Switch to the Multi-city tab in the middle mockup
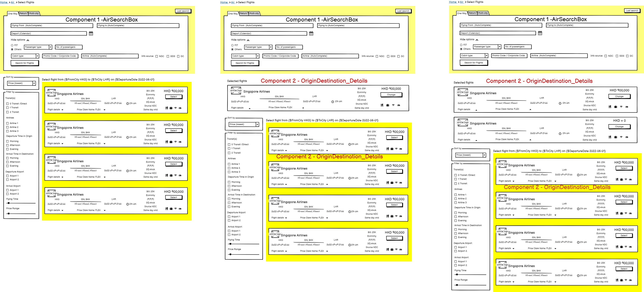Image resolution: width=644 pixels, height=292 pixels. pyautogui.click(x=254, y=14)
